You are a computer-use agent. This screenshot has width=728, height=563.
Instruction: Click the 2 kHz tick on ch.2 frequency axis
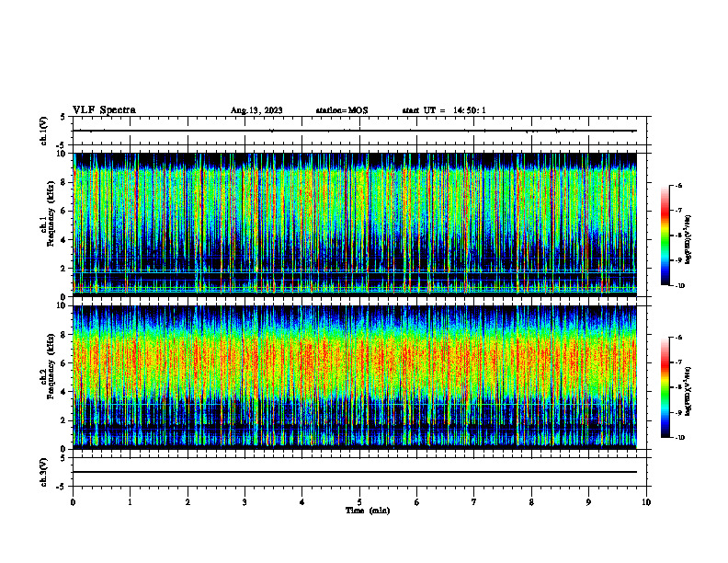click(64, 420)
